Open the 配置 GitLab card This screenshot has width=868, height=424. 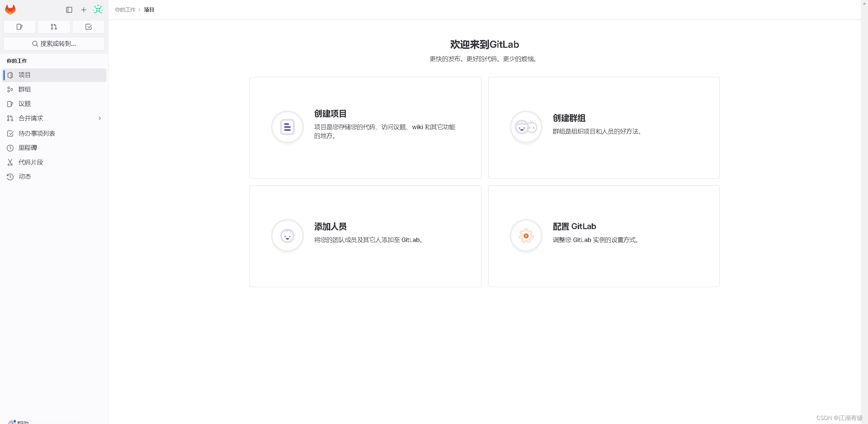click(x=604, y=236)
